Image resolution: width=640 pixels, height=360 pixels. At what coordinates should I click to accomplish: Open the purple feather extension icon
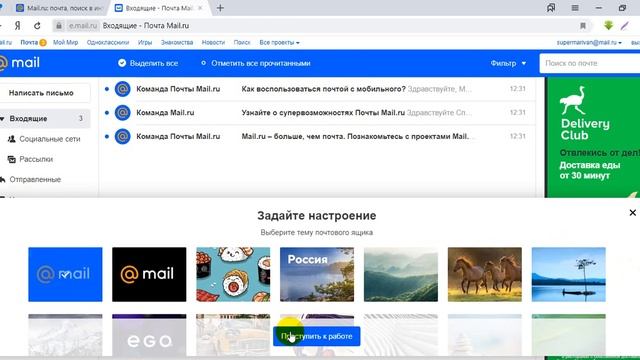click(x=624, y=26)
